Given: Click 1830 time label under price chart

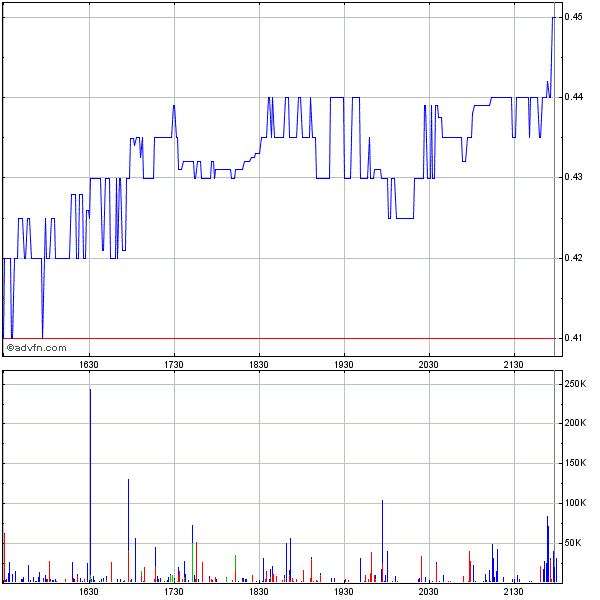Looking at the screenshot, I should [259, 365].
